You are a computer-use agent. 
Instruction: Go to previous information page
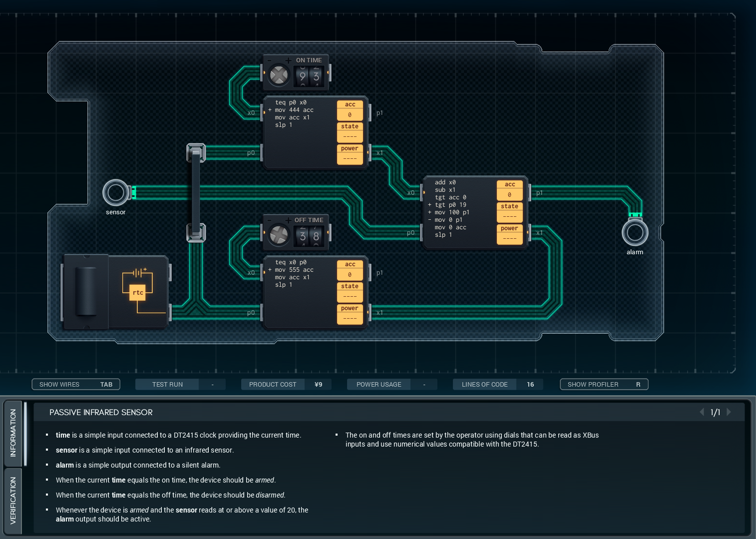click(702, 412)
